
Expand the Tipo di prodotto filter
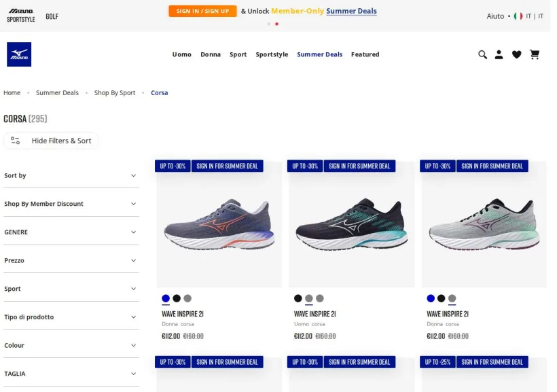pyautogui.click(x=71, y=317)
